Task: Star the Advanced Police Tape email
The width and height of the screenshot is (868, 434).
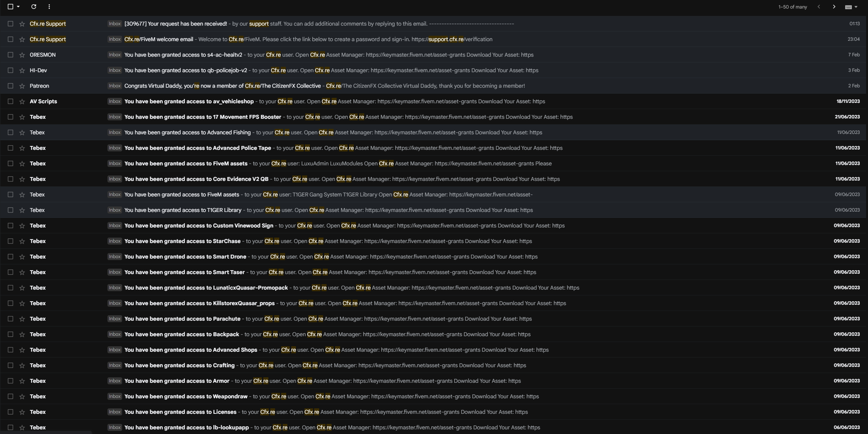Action: [22, 148]
